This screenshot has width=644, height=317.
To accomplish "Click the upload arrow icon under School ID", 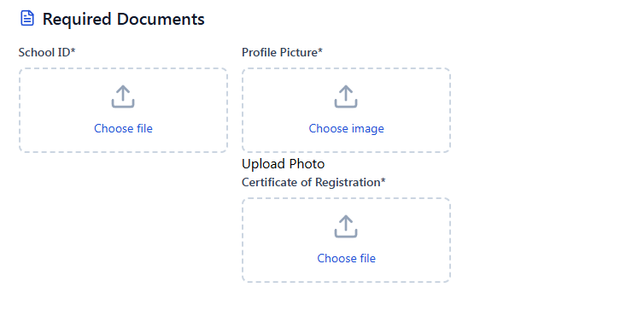I will [123, 97].
